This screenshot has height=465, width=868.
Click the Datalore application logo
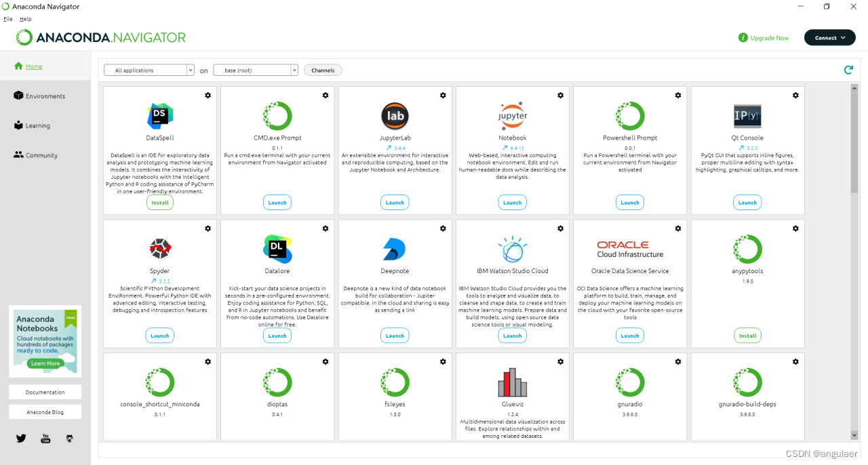pyautogui.click(x=277, y=249)
